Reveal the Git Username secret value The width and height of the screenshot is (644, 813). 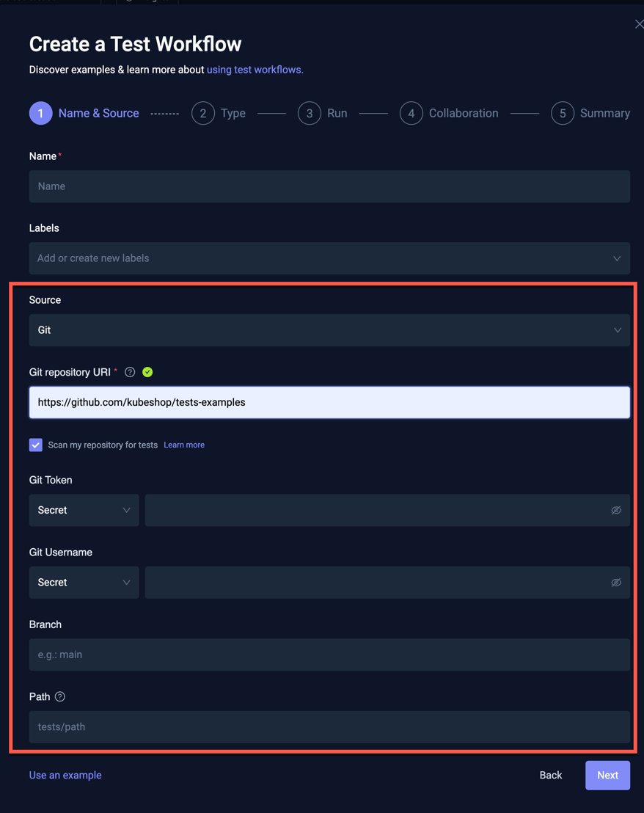tap(616, 582)
